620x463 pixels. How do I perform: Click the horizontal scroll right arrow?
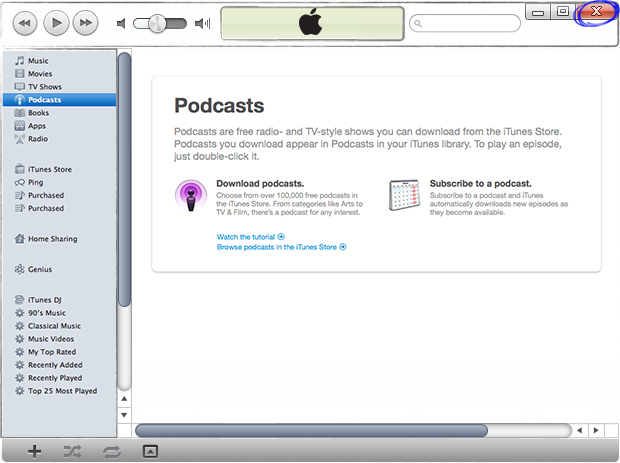596,430
